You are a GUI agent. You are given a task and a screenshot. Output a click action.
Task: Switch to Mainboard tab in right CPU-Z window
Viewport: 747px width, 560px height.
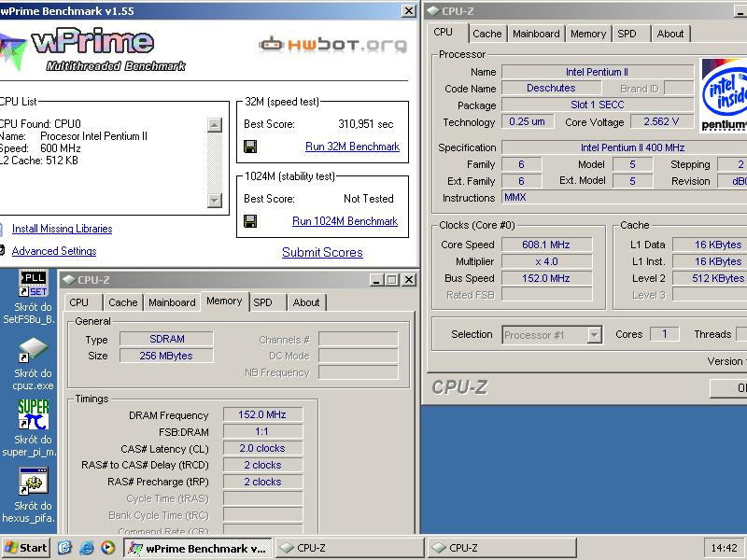pyautogui.click(x=536, y=34)
